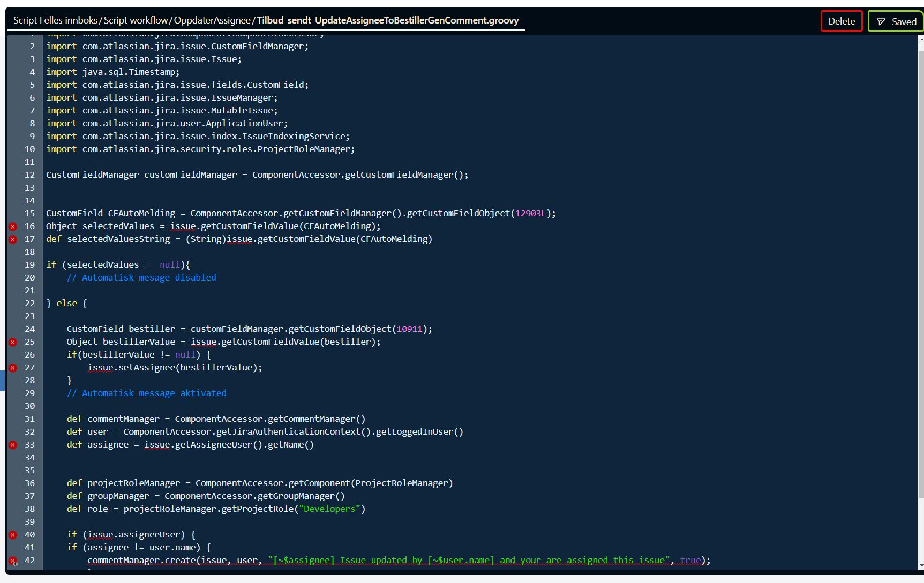Click the groovy file name in breadcrumb
Screen dimensions: 924x583
[x=388, y=20]
